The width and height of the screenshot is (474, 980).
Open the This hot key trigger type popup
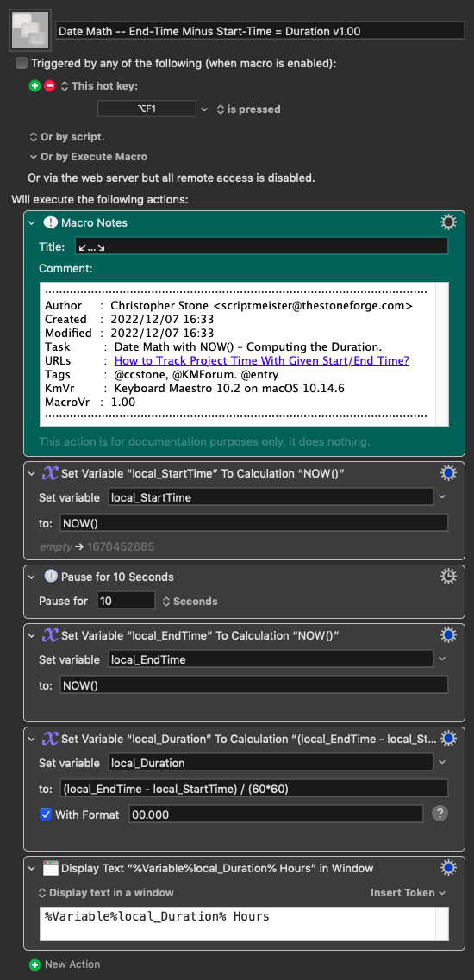point(99,85)
